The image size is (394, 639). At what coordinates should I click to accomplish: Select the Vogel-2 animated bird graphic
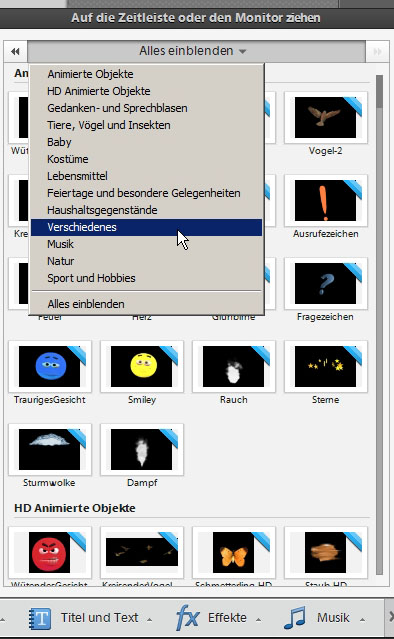(326, 118)
